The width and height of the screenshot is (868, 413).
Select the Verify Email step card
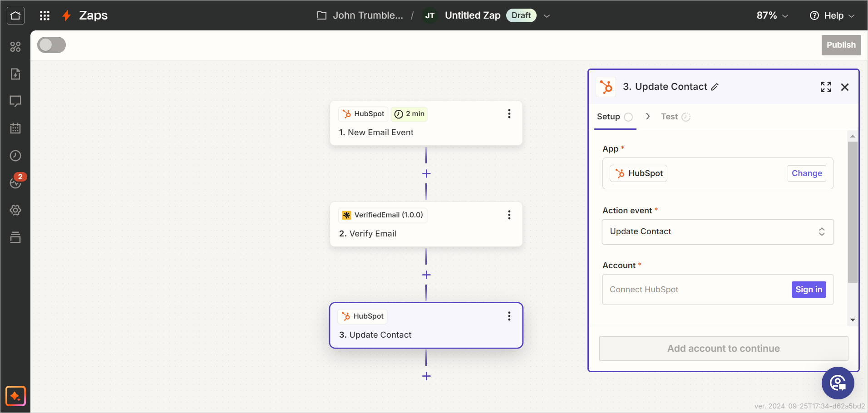(426, 224)
